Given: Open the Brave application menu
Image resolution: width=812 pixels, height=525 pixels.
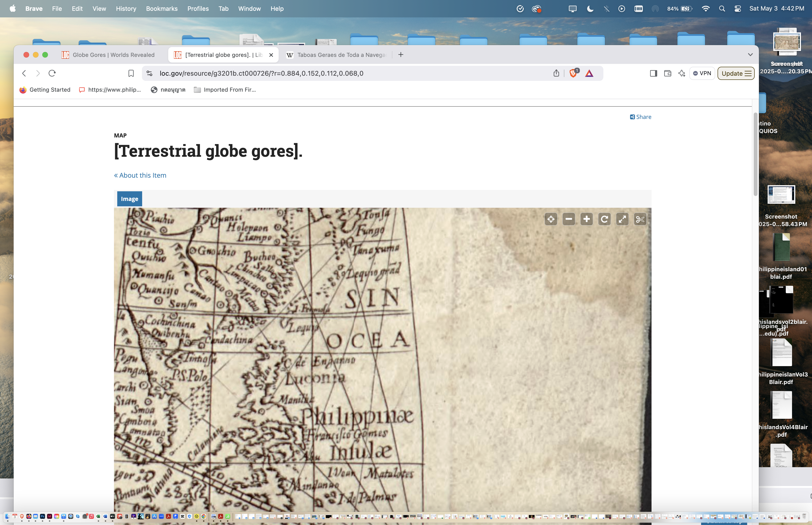Looking at the screenshot, I should [x=34, y=8].
